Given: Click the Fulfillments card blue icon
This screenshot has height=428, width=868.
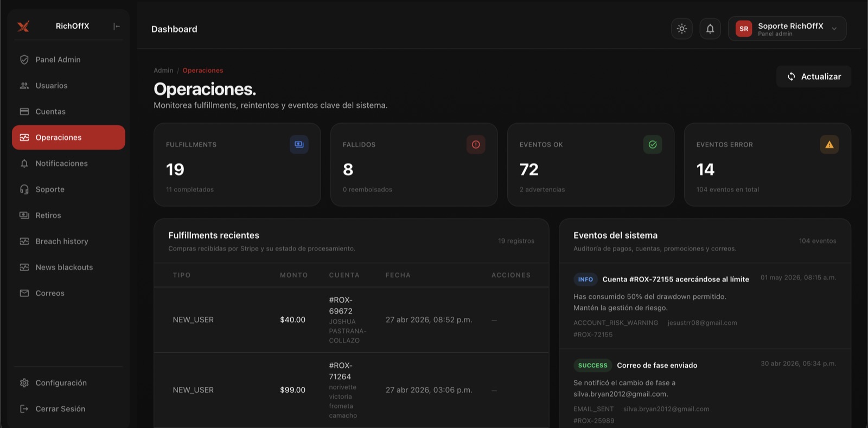Looking at the screenshot, I should [x=299, y=144].
